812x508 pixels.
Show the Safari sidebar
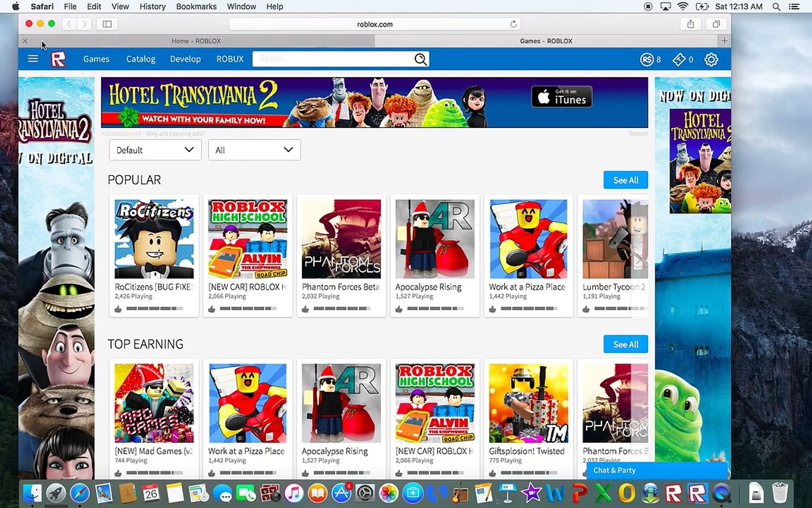click(107, 24)
